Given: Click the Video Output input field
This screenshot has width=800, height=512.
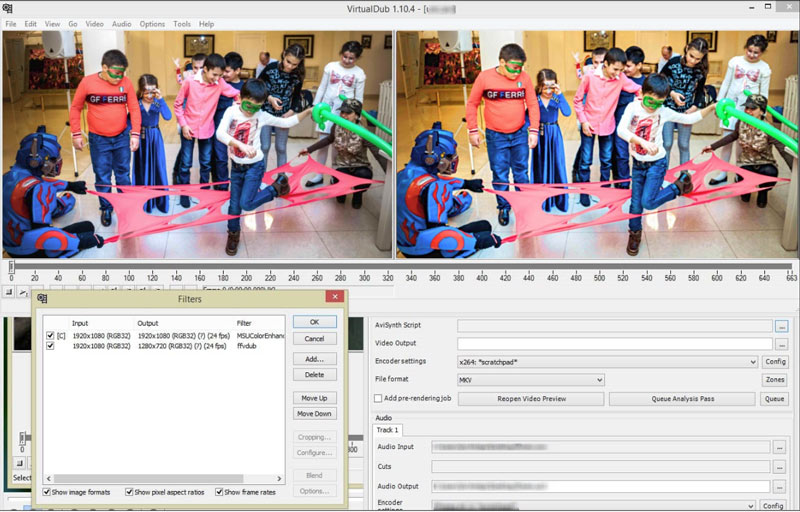Looking at the screenshot, I should coord(615,344).
